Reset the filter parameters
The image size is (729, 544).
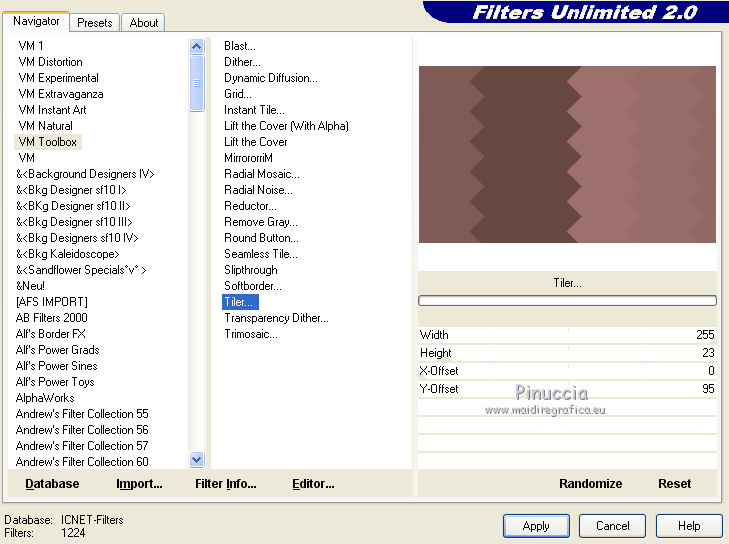[x=674, y=484]
